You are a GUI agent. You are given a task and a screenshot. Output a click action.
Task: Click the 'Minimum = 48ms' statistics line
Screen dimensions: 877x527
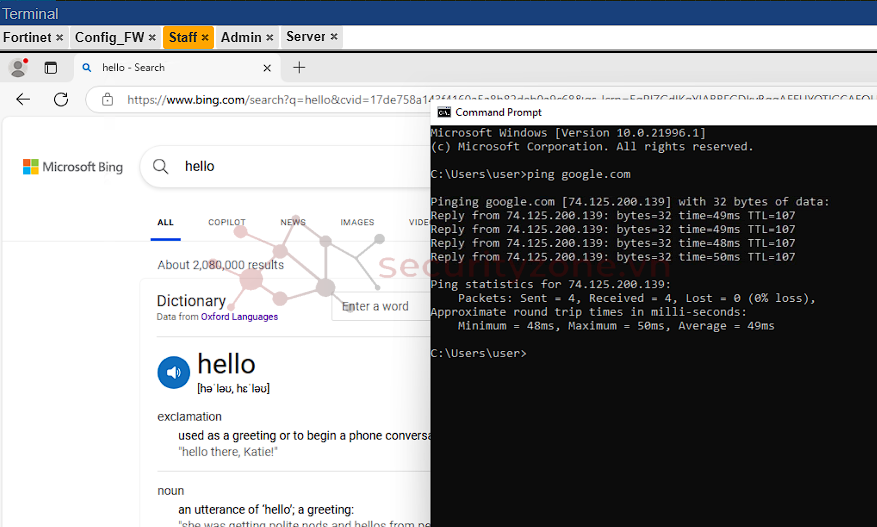pos(616,326)
